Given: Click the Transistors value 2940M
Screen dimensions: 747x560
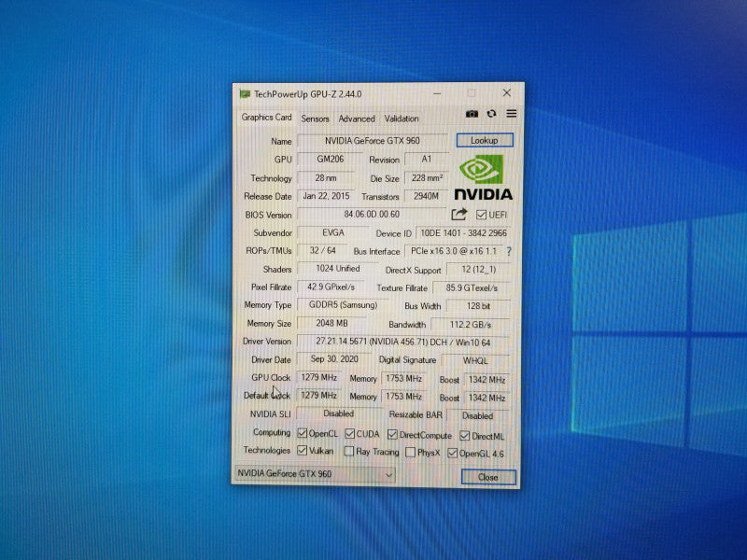Looking at the screenshot, I should click(426, 196).
